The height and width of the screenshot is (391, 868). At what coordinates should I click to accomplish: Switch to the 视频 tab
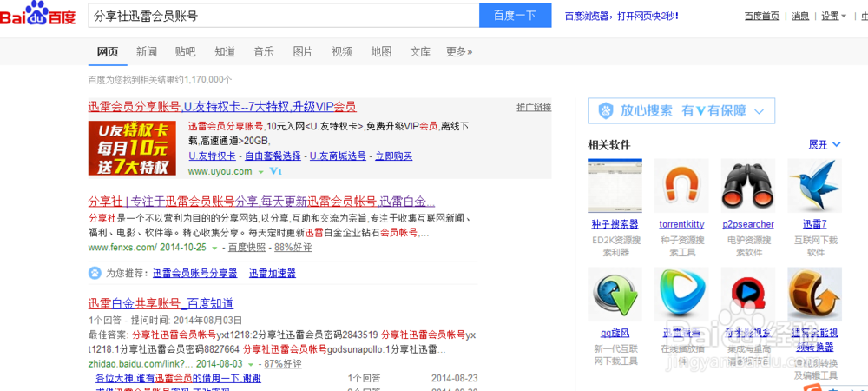pyautogui.click(x=341, y=52)
